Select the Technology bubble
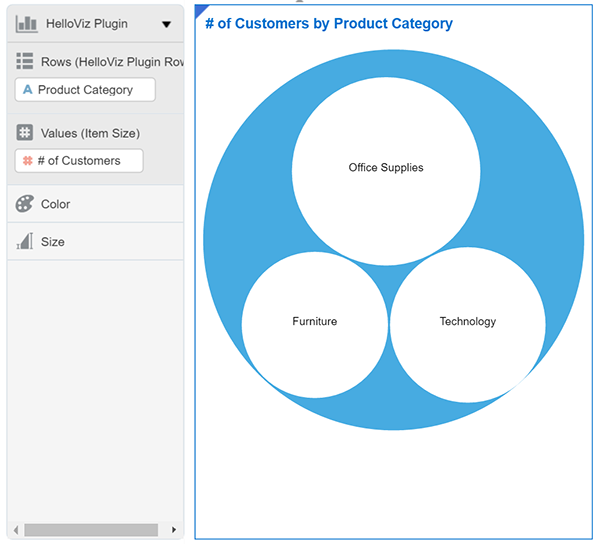Viewport: 600px width, 544px height. point(467,322)
